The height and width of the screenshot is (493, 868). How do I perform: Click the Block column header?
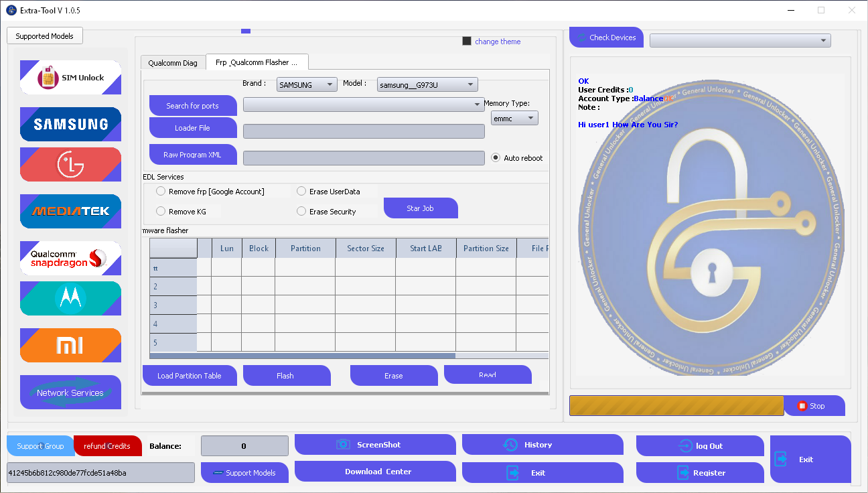click(x=259, y=249)
